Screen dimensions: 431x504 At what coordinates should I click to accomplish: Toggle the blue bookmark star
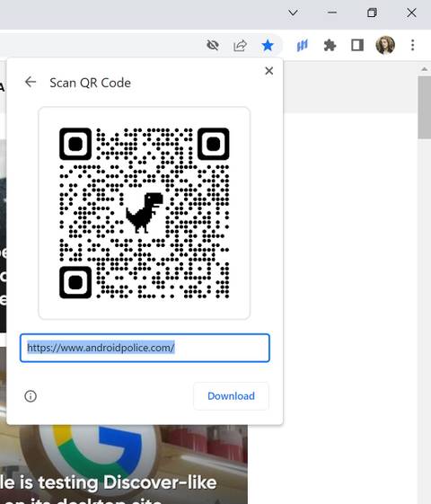pyautogui.click(x=268, y=45)
